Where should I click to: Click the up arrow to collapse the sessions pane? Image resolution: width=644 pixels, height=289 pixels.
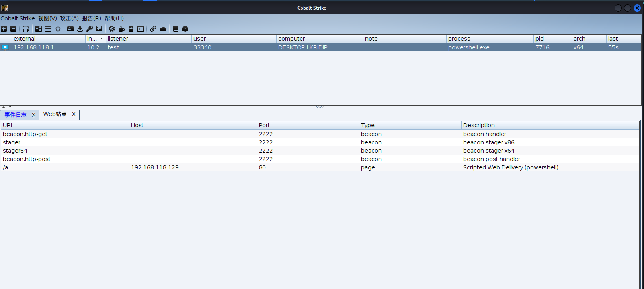point(4,107)
